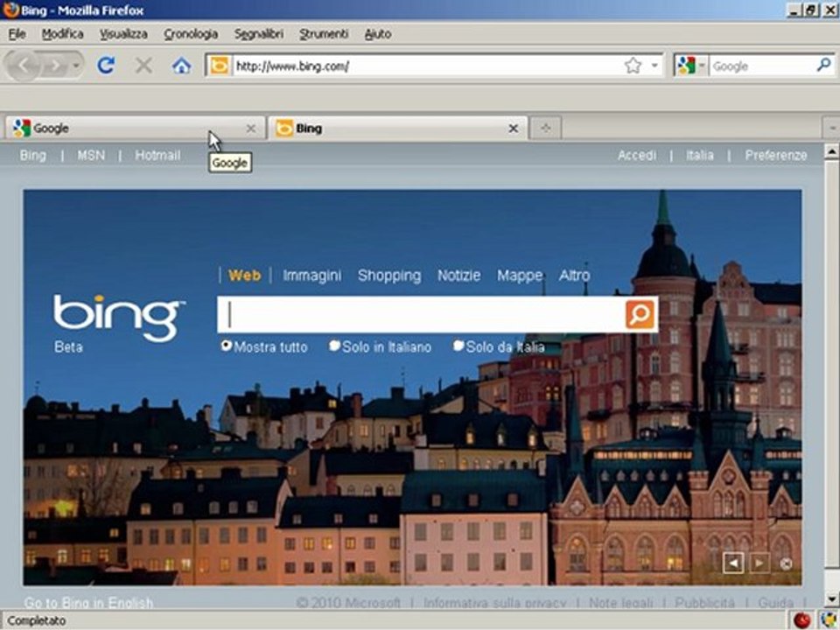Click the orange Bing search button
Image resolution: width=840 pixels, height=630 pixels.
[640, 314]
